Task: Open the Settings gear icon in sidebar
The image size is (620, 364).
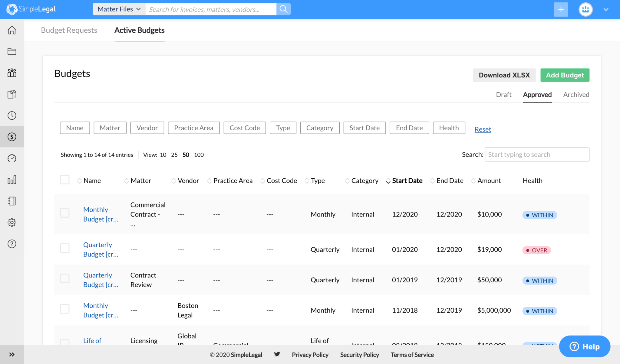Action: [12, 223]
